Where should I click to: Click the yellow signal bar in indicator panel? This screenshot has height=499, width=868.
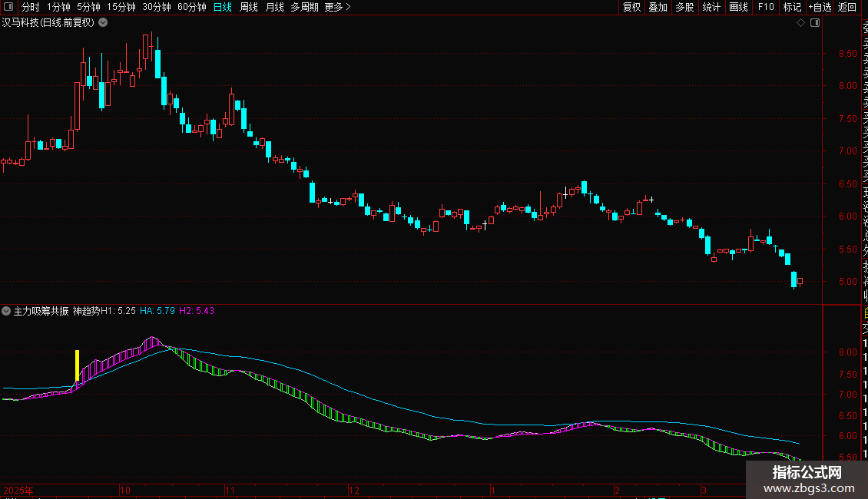tap(77, 365)
